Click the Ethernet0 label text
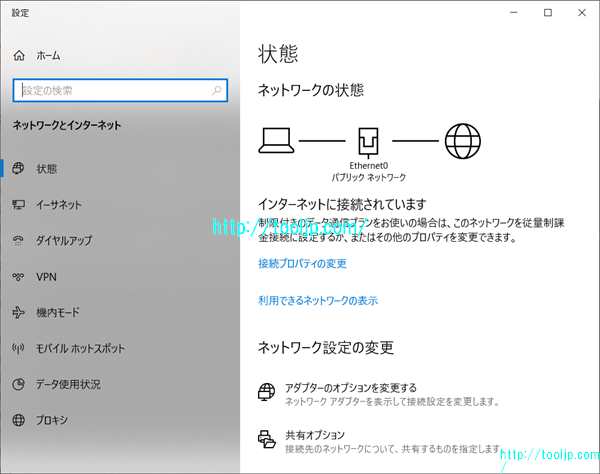The width and height of the screenshot is (600, 474). pos(368,166)
